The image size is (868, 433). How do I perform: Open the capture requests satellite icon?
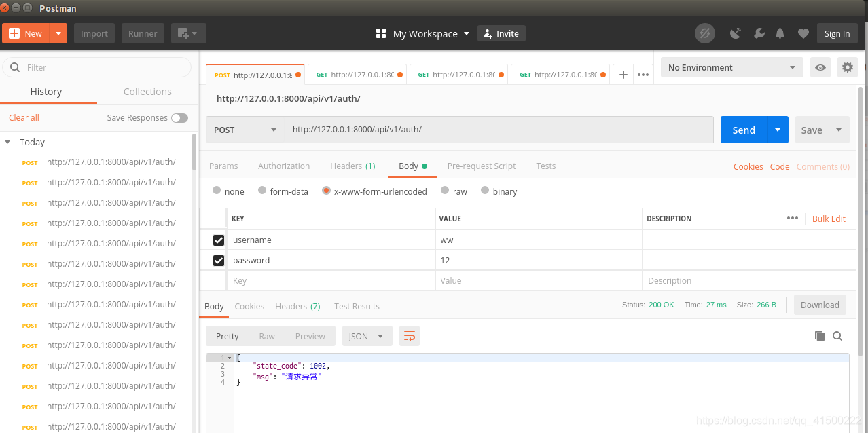[735, 33]
